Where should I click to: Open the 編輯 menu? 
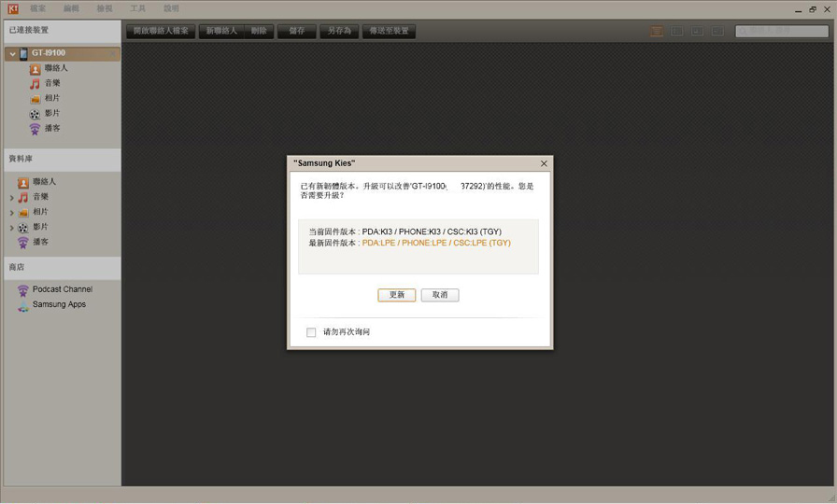(x=71, y=9)
